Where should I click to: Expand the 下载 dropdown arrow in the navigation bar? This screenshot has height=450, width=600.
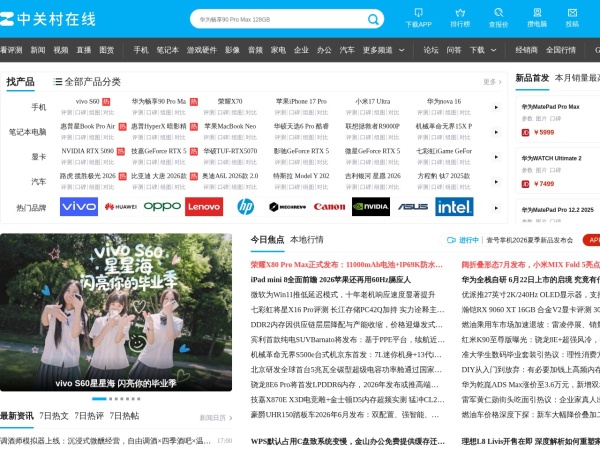(x=493, y=50)
